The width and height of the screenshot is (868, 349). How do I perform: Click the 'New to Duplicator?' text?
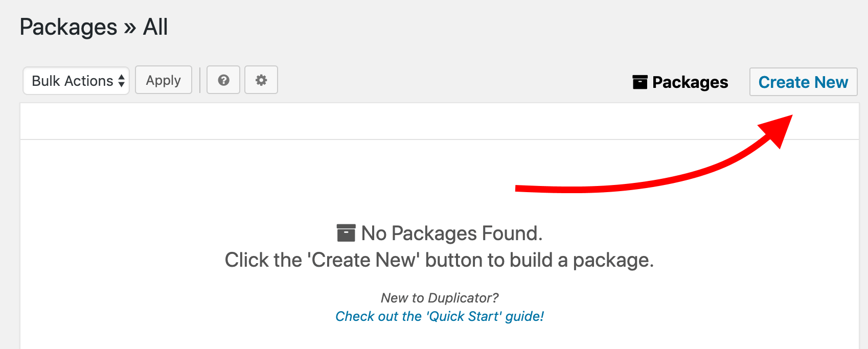coord(440,297)
